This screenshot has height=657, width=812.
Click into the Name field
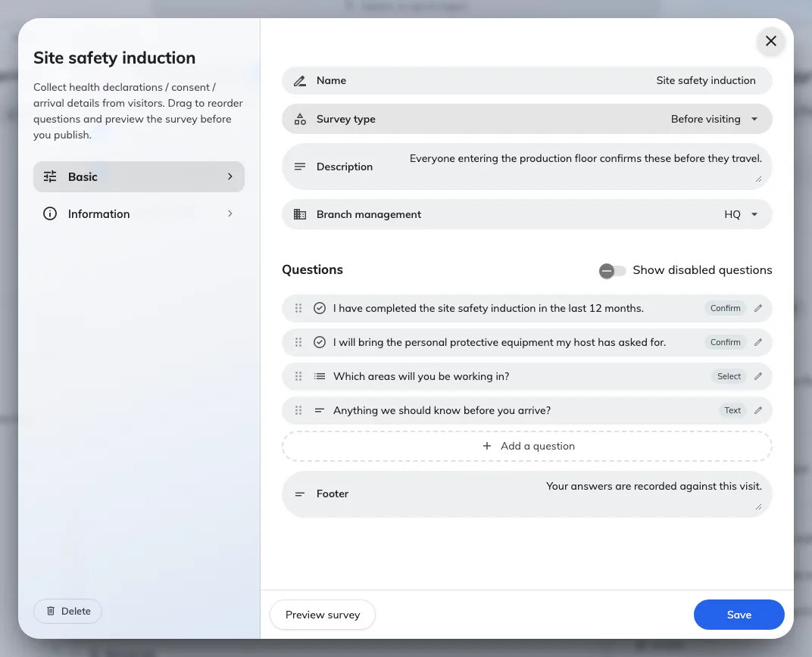pos(527,81)
